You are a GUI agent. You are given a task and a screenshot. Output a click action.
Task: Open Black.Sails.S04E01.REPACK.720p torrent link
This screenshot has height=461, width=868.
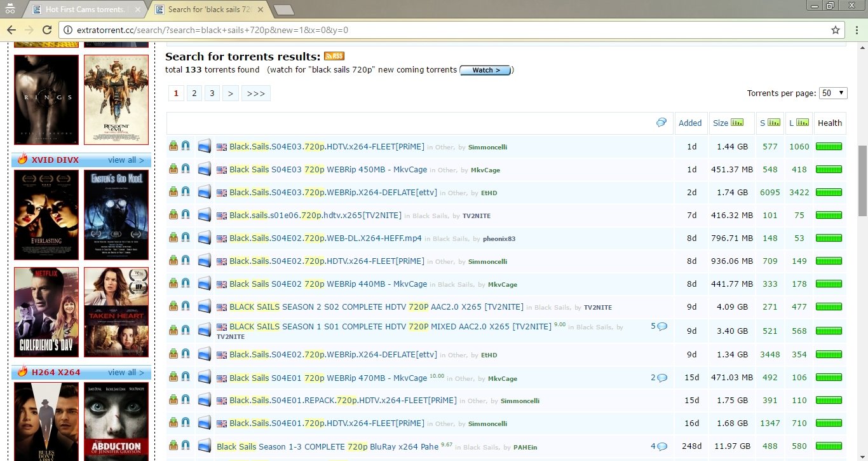pyautogui.click(x=343, y=401)
